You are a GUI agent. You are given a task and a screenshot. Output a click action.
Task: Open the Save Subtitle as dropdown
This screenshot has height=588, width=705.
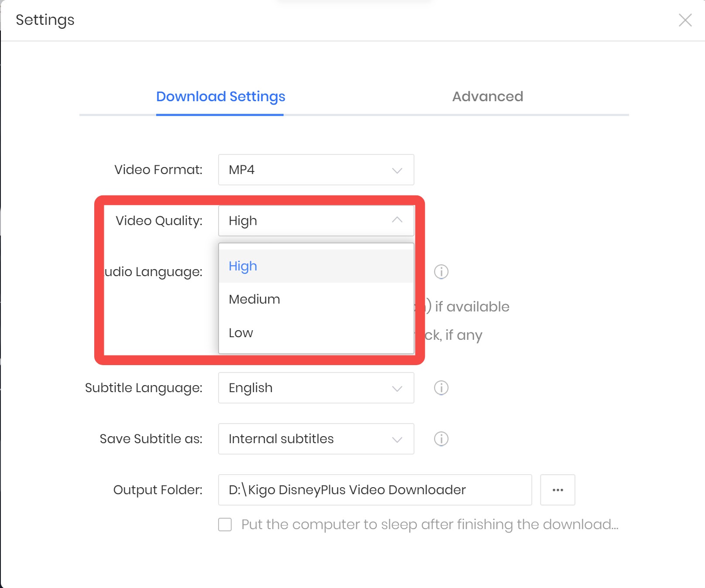[x=316, y=439]
